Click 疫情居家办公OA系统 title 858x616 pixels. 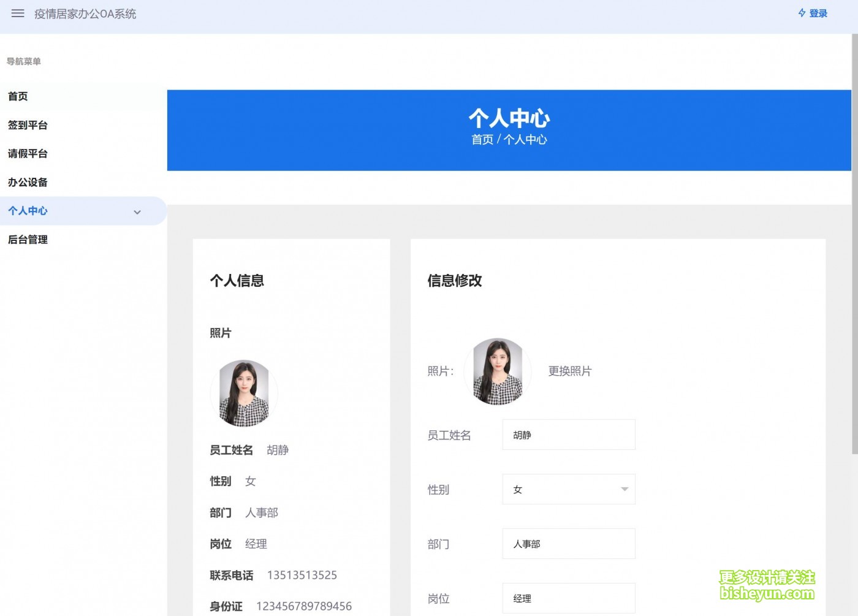point(85,13)
